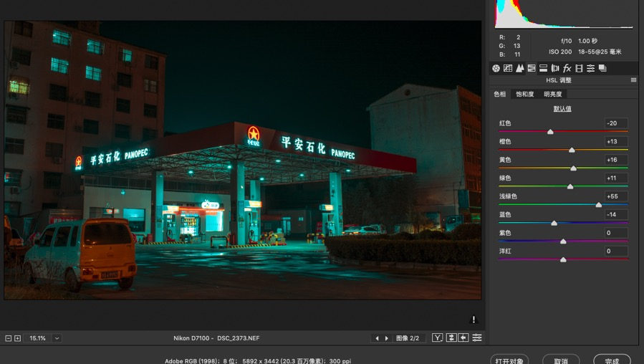Click the 浅绿色 value field showing +55
This screenshot has width=644, height=364.
point(616,196)
